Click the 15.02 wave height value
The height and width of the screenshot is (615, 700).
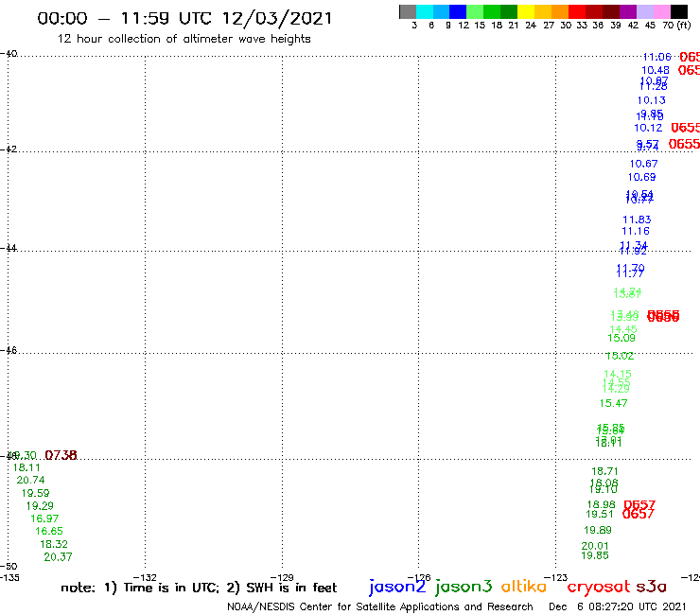pyautogui.click(x=620, y=356)
